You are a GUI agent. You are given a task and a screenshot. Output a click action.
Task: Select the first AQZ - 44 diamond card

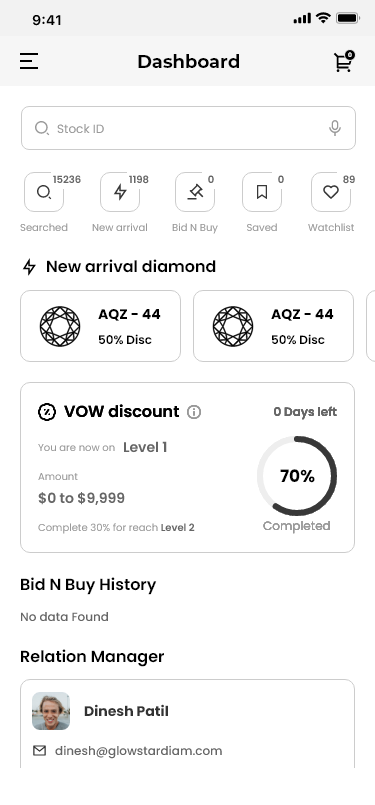pos(100,326)
